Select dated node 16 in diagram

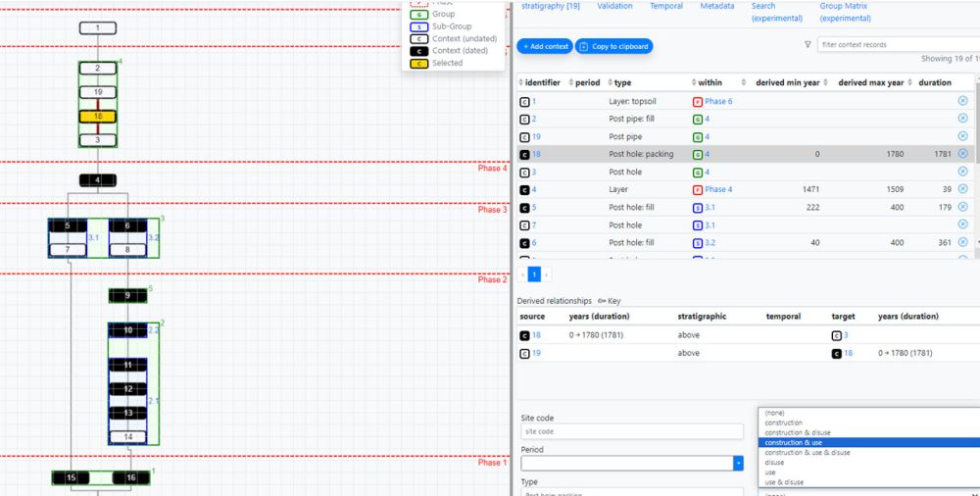130,477
